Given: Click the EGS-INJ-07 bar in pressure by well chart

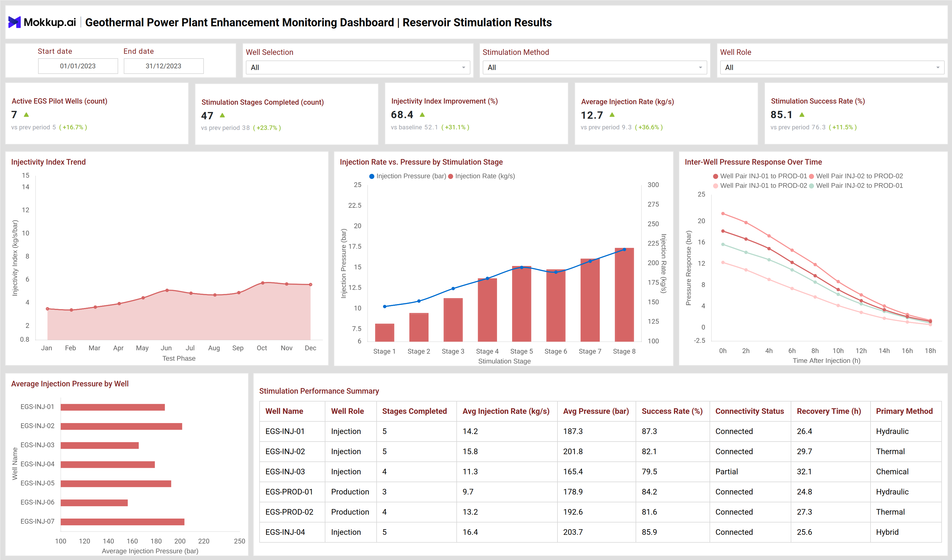Looking at the screenshot, I should pyautogui.click(x=122, y=522).
